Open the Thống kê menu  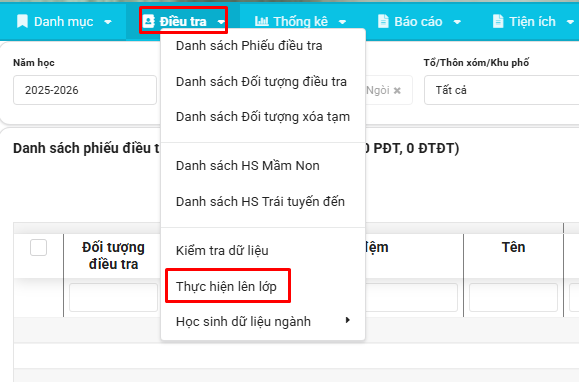300,21
